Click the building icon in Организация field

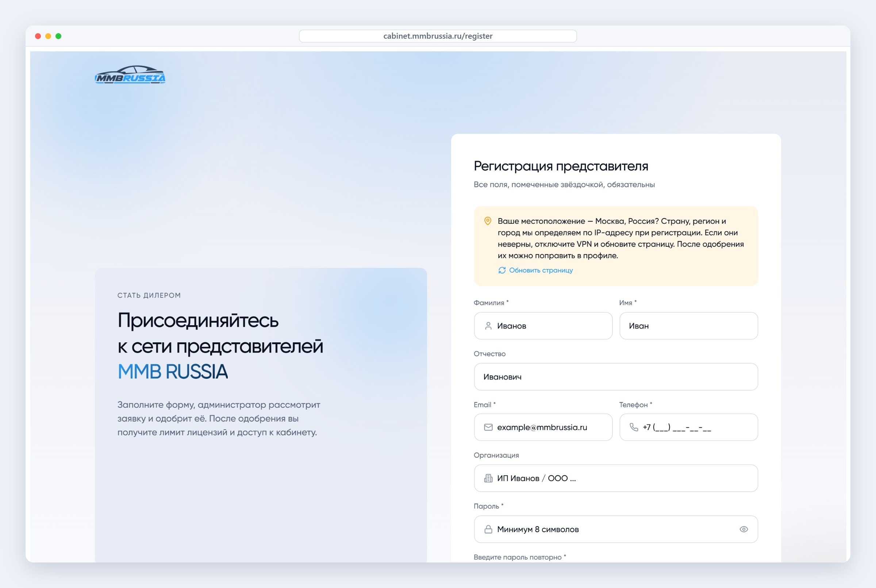[488, 478]
